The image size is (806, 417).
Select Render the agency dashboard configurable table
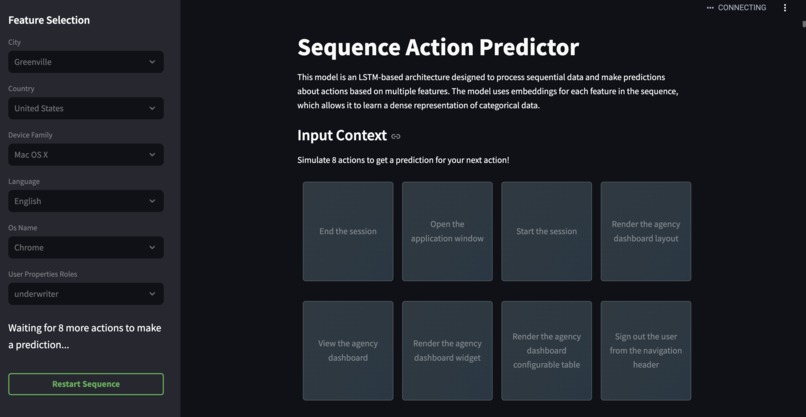coord(546,351)
